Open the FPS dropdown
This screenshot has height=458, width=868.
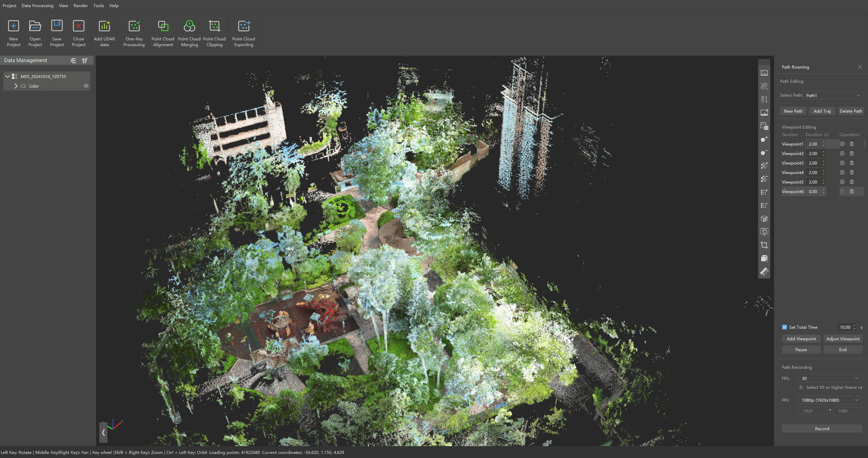click(830, 379)
